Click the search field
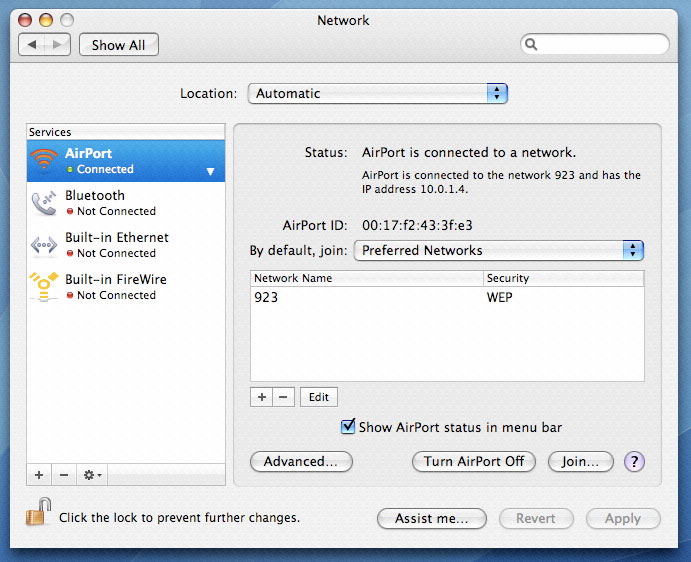The width and height of the screenshot is (691, 562). pos(594,44)
